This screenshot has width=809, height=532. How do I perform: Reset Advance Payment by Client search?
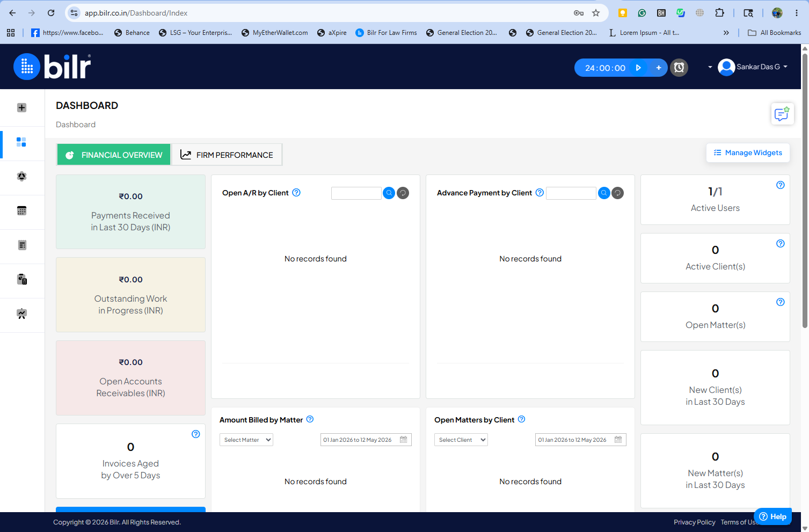click(618, 193)
